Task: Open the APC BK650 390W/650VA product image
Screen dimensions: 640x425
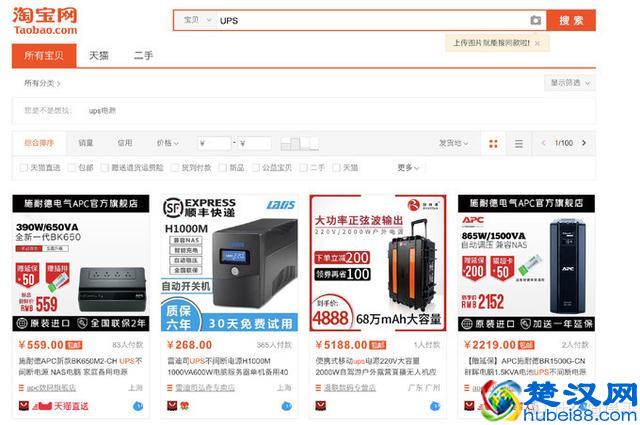Action: click(x=81, y=263)
